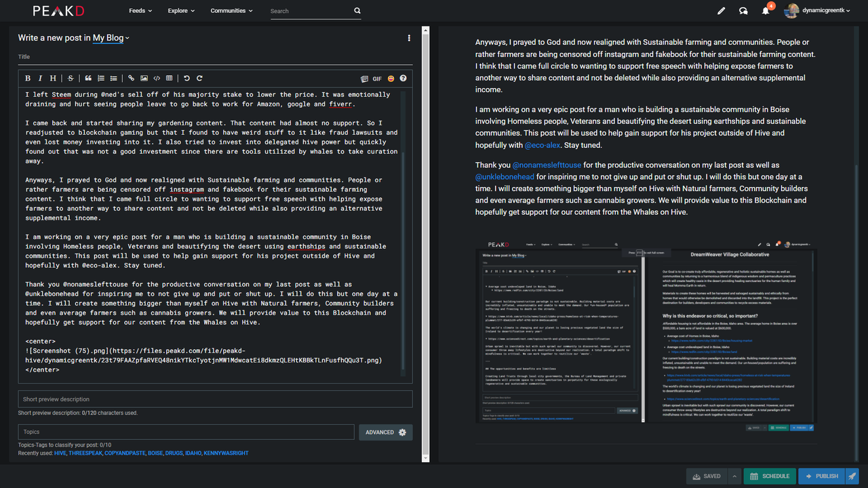Open the emoji picker
The height and width of the screenshot is (488, 868).
click(x=391, y=79)
